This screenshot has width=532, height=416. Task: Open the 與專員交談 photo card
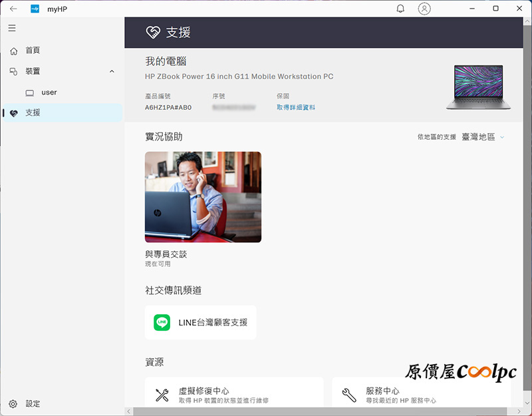(203, 197)
